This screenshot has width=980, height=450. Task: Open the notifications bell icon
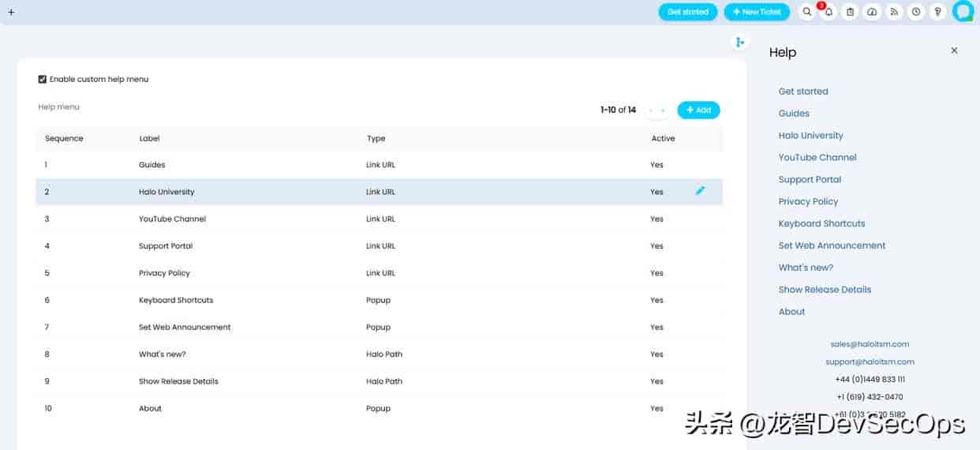[x=829, y=12]
